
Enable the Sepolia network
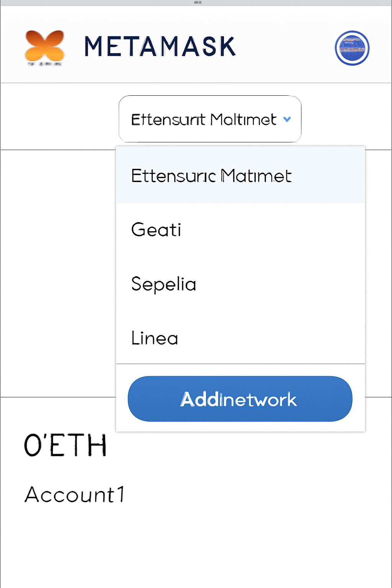163,284
